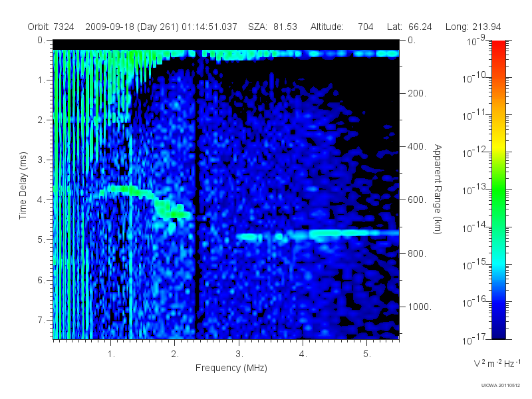This screenshot has width=532, height=399.
Task: Click the Long: 213.94 header value
Action: pyautogui.click(x=473, y=27)
